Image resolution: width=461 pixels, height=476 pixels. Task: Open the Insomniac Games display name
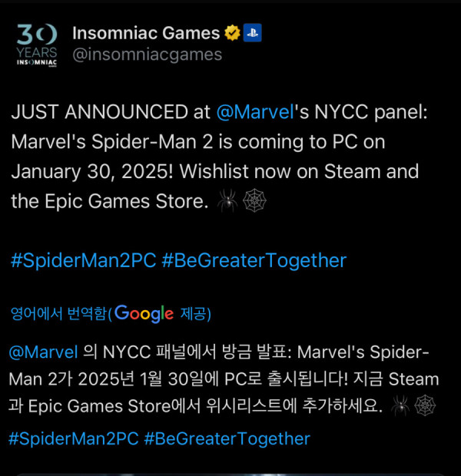[146, 33]
